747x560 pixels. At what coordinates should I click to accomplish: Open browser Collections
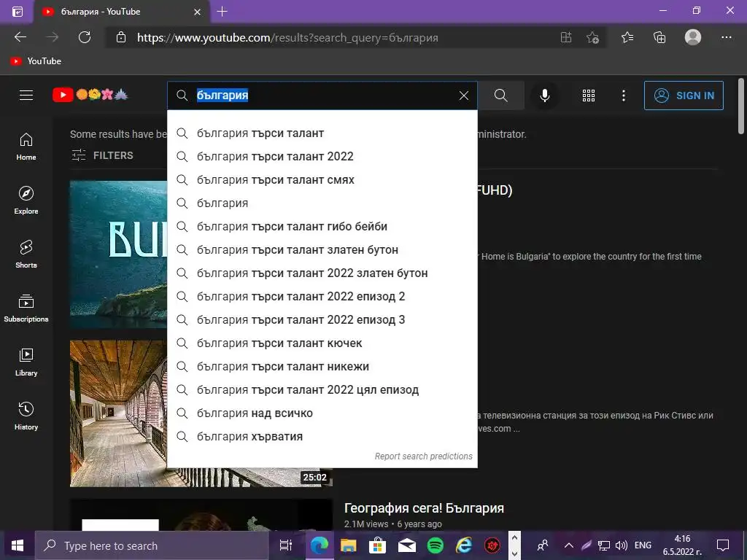[659, 38]
